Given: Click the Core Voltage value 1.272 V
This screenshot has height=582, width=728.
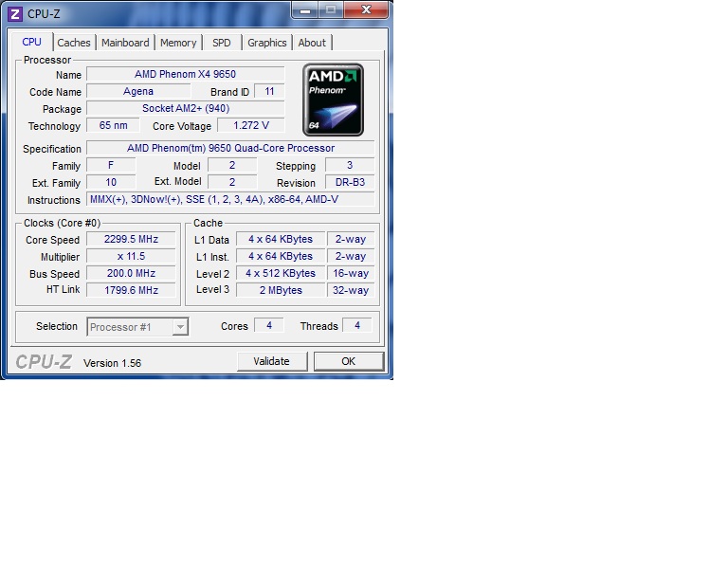Looking at the screenshot, I should (251, 125).
